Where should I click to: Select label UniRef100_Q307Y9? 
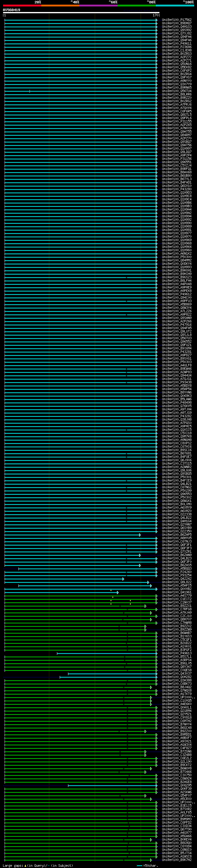coord(176,84)
